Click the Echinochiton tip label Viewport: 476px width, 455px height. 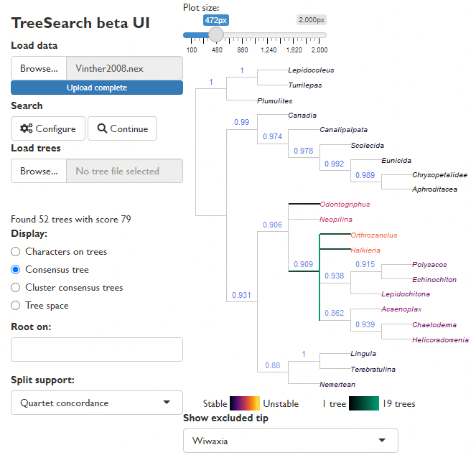pyautogui.click(x=434, y=280)
